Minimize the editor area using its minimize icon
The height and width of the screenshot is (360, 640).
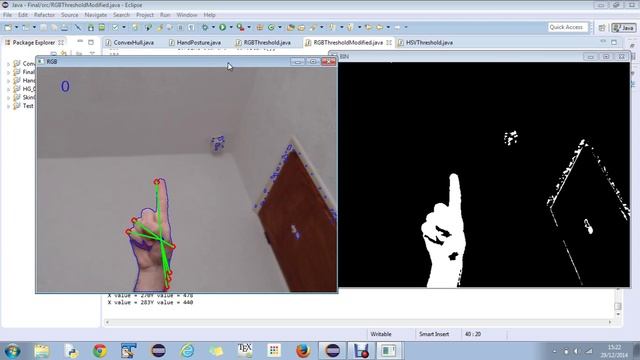603,42
